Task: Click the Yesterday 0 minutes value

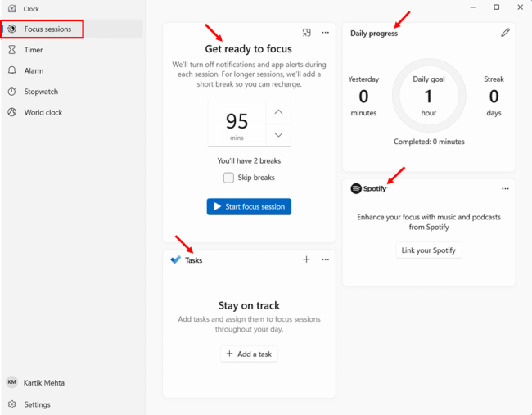Action: tap(363, 96)
